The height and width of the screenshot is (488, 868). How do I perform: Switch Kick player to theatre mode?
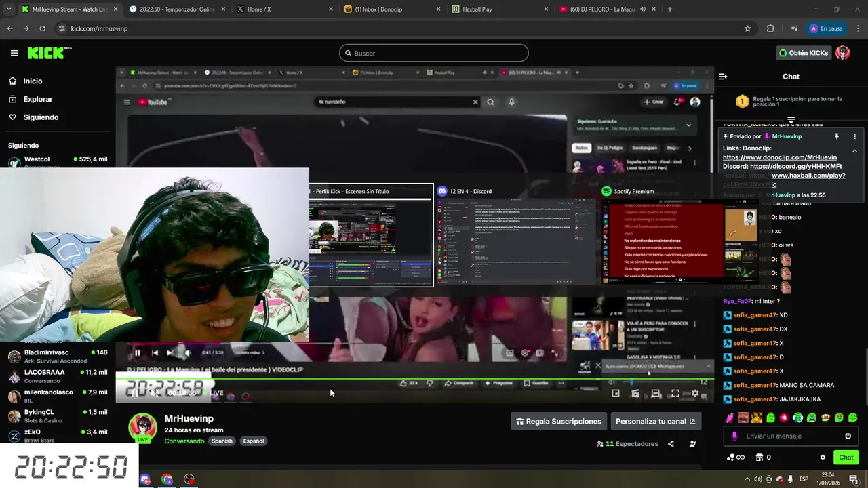[655, 393]
